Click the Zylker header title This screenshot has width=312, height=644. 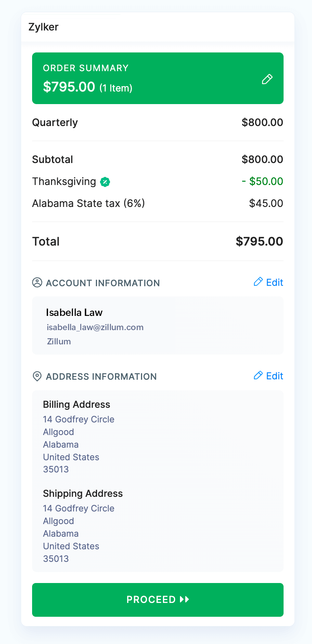click(x=43, y=27)
